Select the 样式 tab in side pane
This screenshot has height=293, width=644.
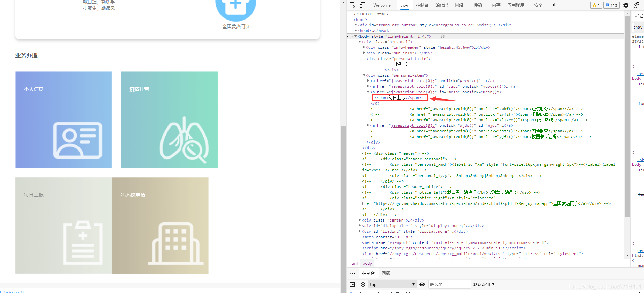[x=639, y=16]
